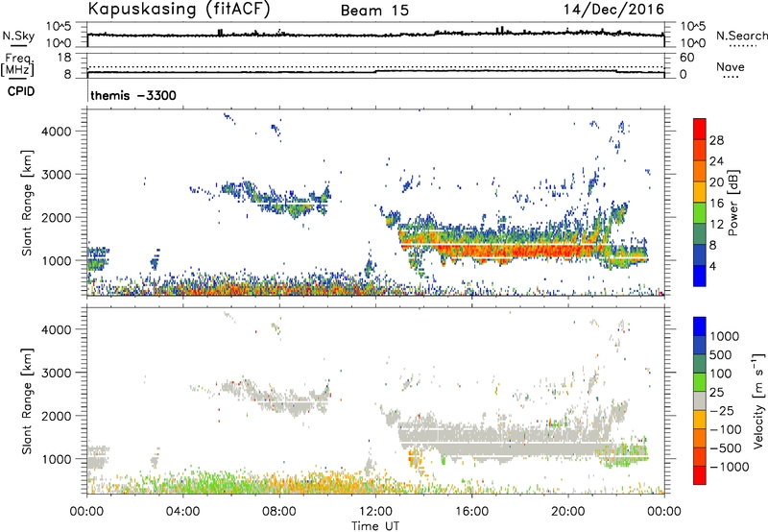
Task: Click the "Freq. [MHz]" label
Action: click(18, 64)
